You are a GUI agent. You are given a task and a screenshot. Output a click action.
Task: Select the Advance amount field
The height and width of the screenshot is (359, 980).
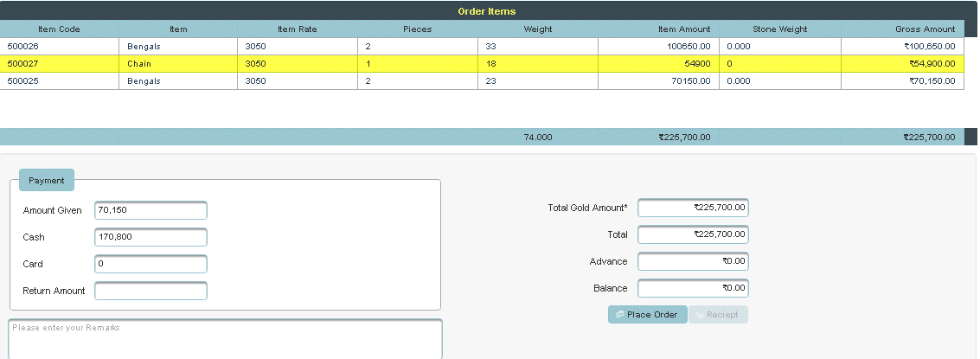click(693, 261)
